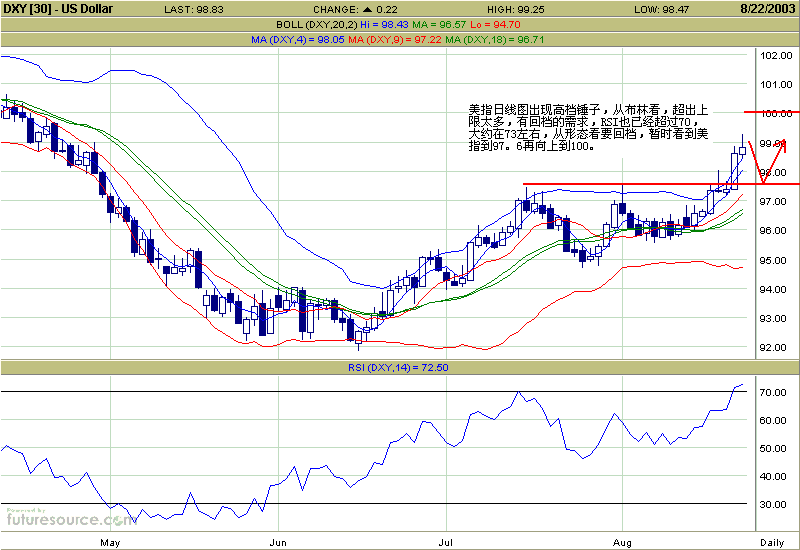The image size is (800, 550).
Task: Click the up-arrow change indicator
Action: point(368,9)
